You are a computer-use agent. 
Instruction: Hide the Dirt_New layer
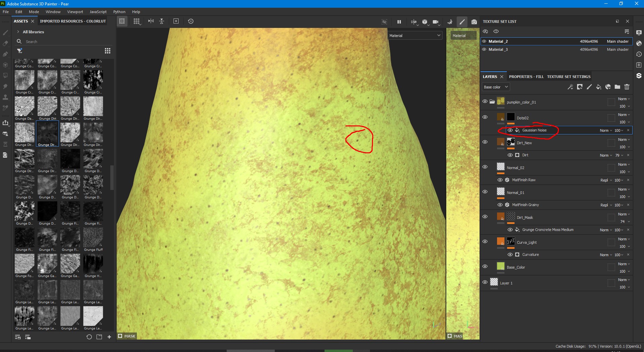[x=485, y=142]
